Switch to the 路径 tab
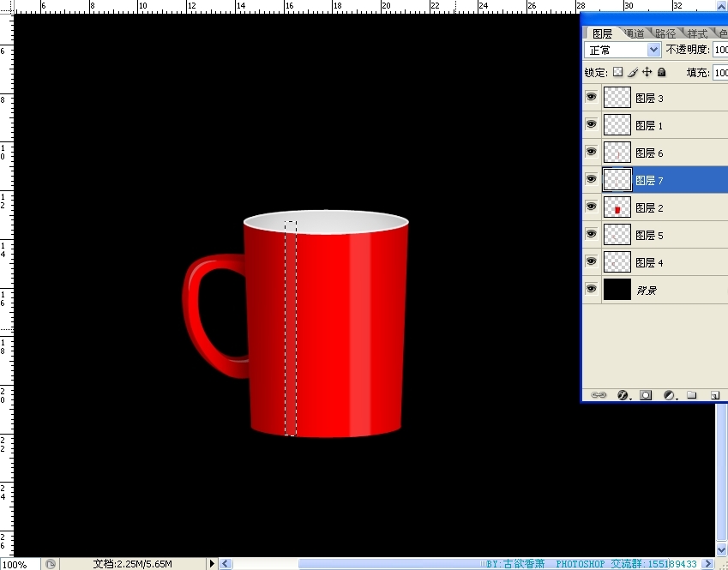The width and height of the screenshot is (728, 570). pyautogui.click(x=665, y=33)
